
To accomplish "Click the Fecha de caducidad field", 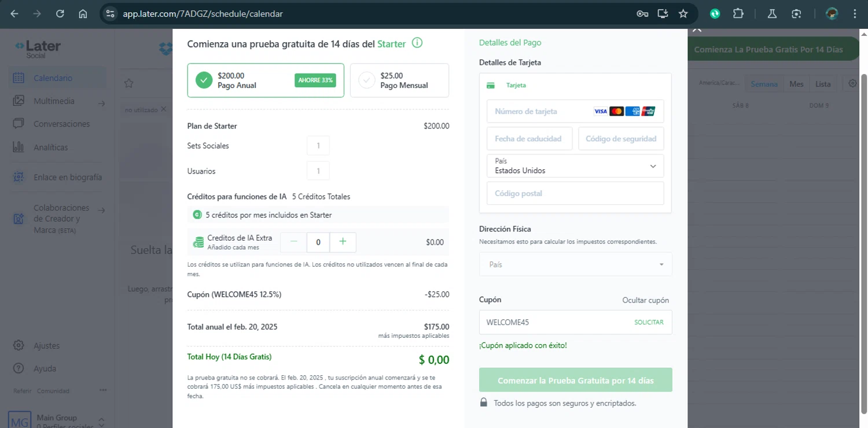I will pos(529,139).
